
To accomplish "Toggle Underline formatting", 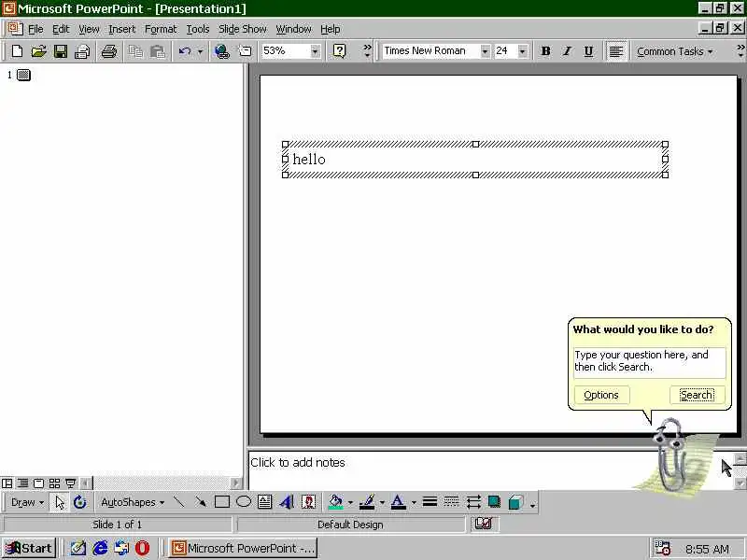I will pos(589,51).
